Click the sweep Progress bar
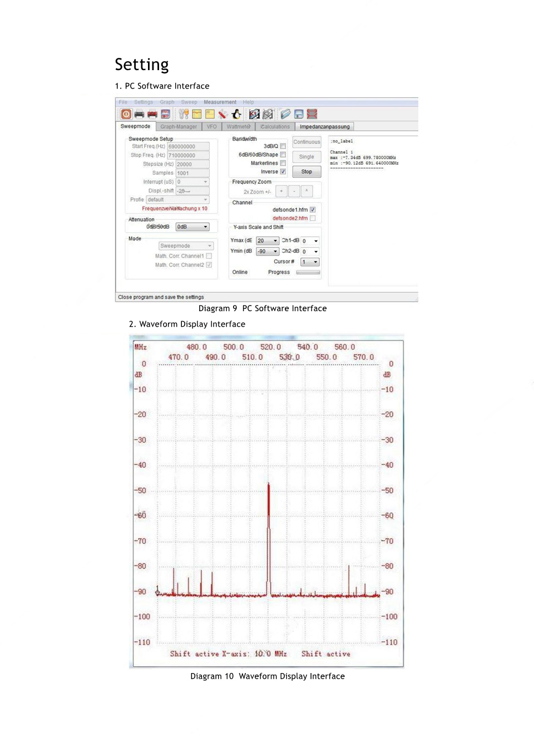This screenshot has height=756, width=534. (x=308, y=273)
